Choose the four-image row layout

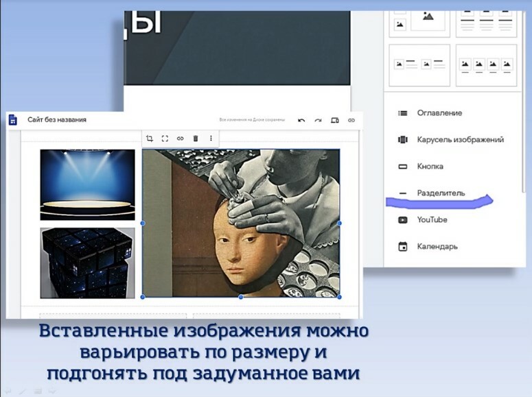pyautogui.click(x=486, y=65)
